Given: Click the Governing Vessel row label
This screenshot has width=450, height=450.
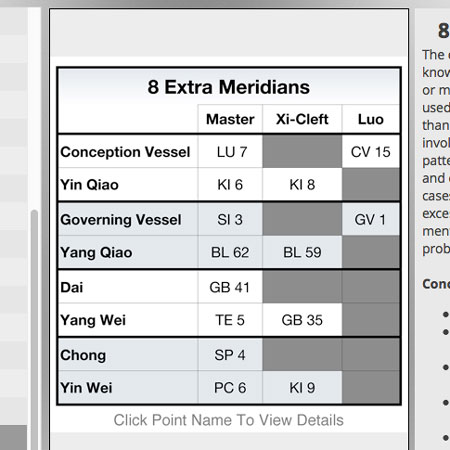Looking at the screenshot, I should click(x=121, y=220).
